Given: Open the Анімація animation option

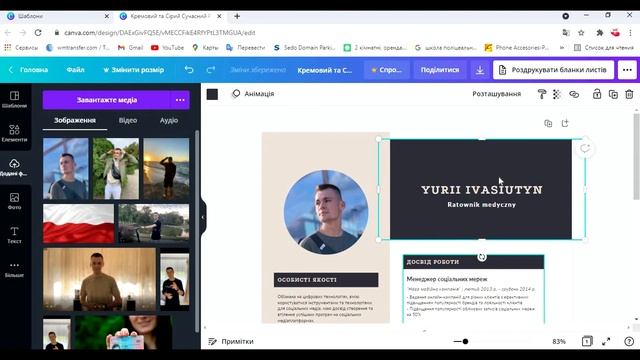Looking at the screenshot, I should click(253, 94).
